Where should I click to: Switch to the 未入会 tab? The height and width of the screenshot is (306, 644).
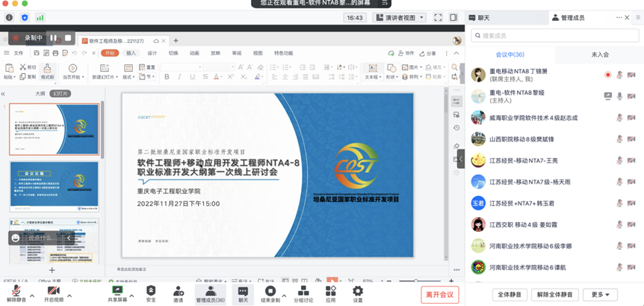[600, 55]
